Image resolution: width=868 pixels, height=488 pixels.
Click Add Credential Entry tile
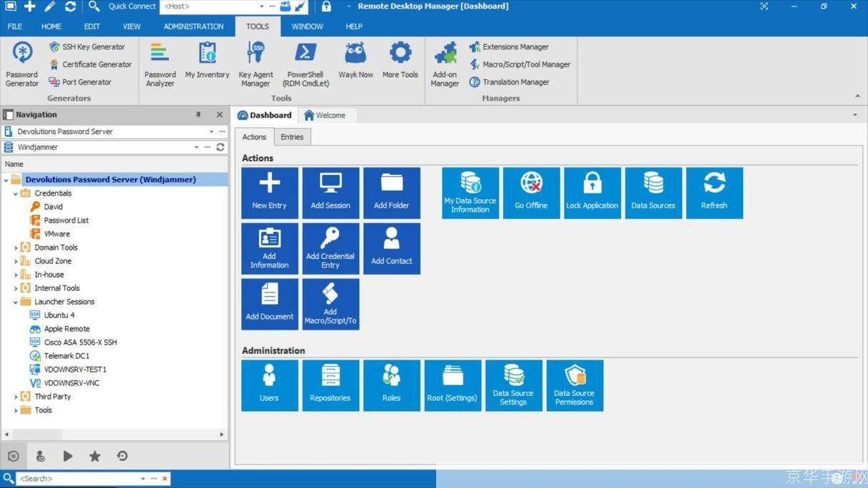click(x=330, y=248)
